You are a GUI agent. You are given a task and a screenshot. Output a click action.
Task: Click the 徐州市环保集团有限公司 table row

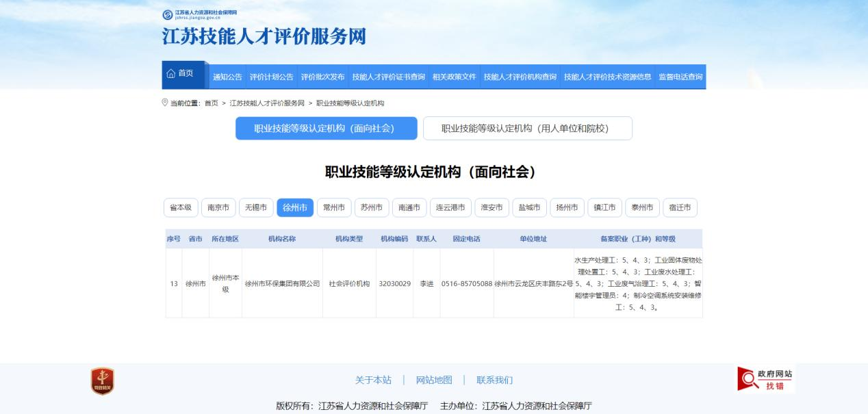pyautogui.click(x=283, y=283)
